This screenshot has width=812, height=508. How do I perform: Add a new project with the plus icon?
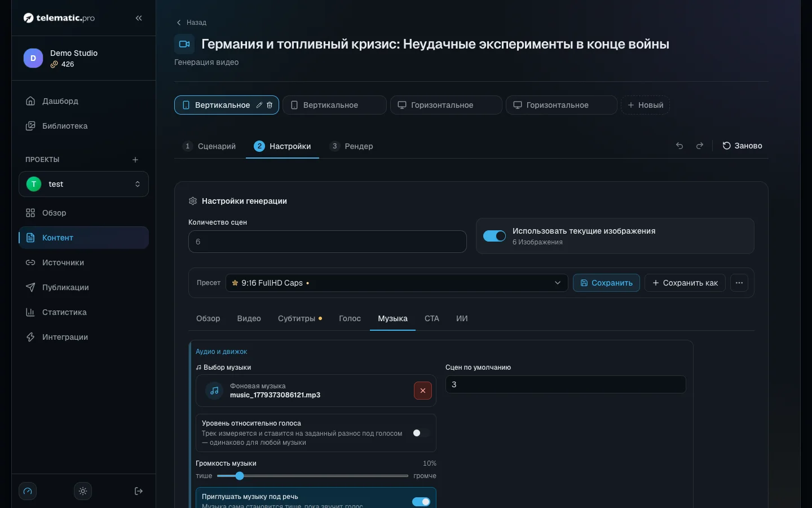[135, 160]
